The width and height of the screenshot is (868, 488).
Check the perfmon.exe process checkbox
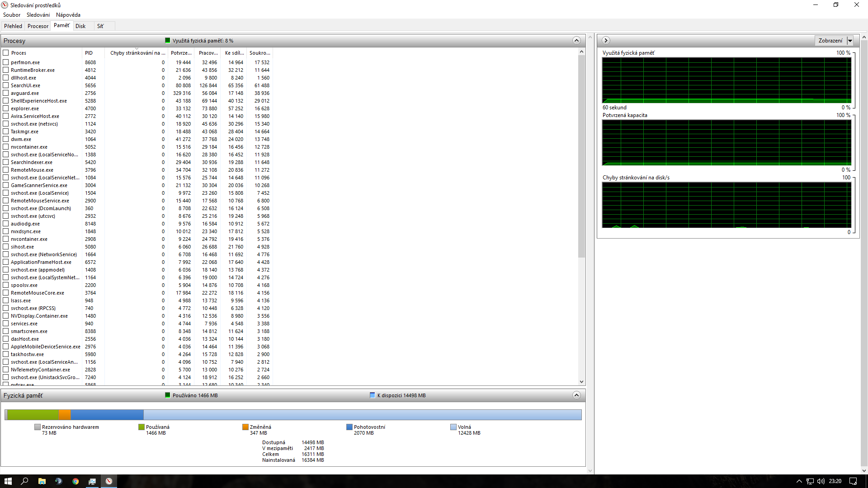point(6,62)
